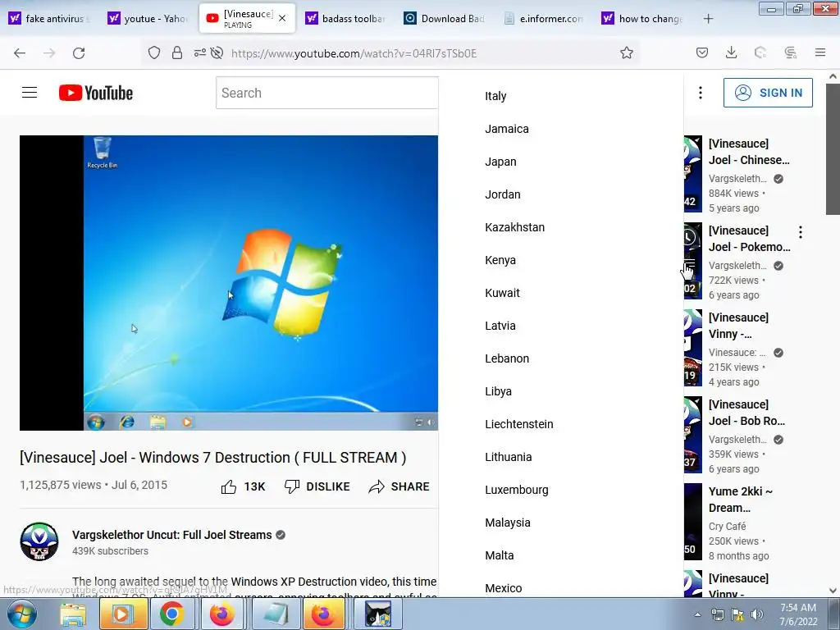Close the Vinesauce playing tab
Screen dimensions: 840x630
coord(282,18)
